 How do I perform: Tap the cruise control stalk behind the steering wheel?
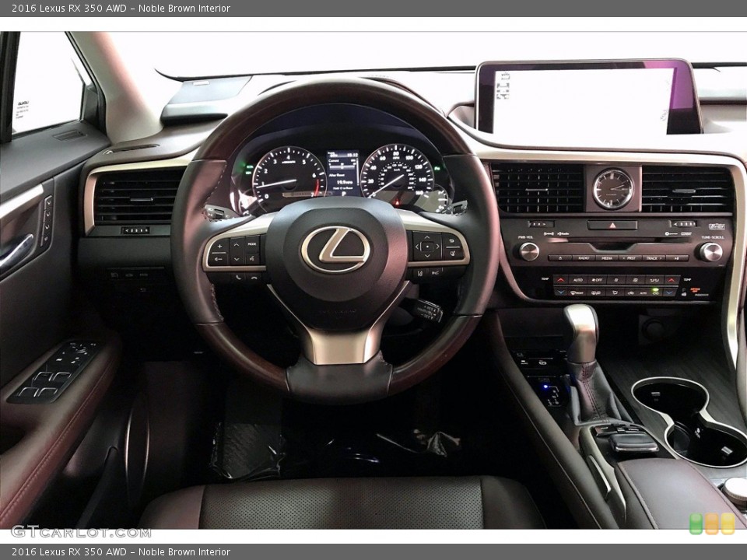coord(427,311)
